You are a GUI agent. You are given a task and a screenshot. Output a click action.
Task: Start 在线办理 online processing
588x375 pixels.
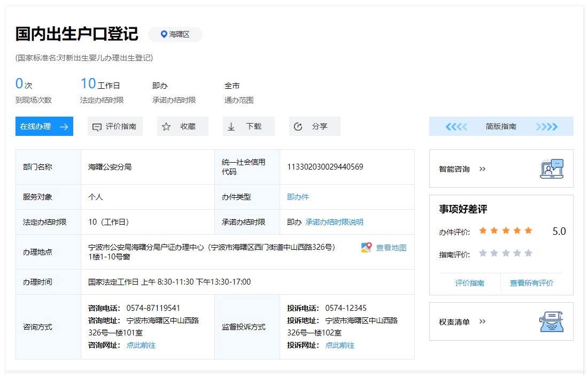44,127
